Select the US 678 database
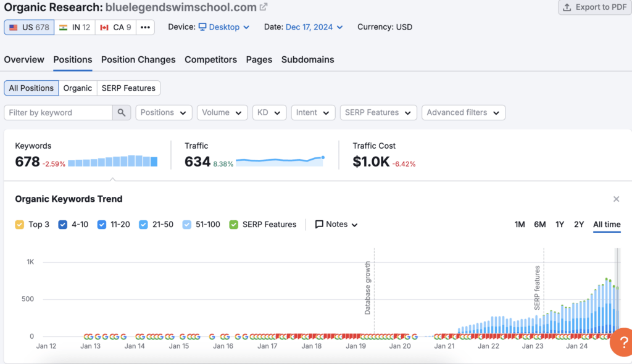This screenshot has height=364, width=632. point(29,27)
